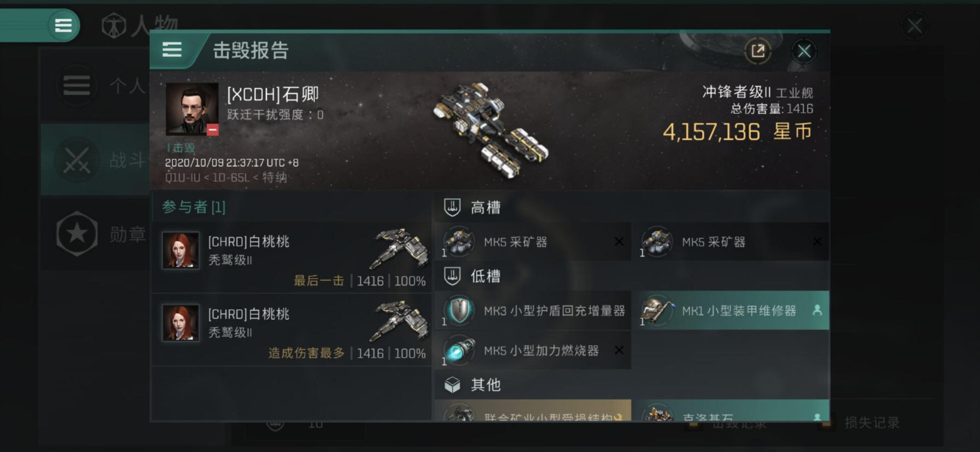
Task: Open the first MK5 采矿器 module
Action: 533,241
